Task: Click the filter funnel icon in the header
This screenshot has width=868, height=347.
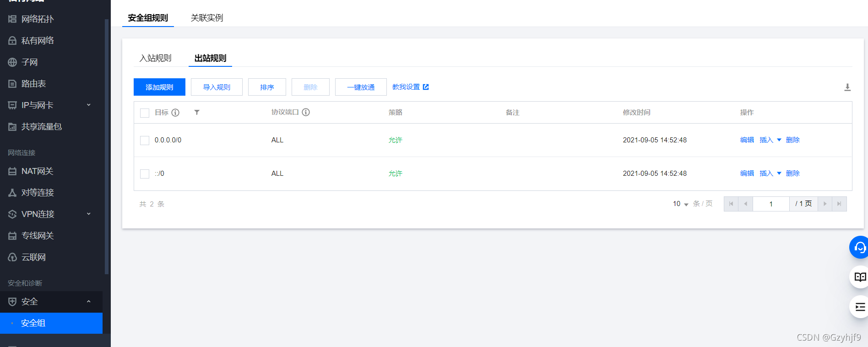Action: pyautogui.click(x=197, y=112)
